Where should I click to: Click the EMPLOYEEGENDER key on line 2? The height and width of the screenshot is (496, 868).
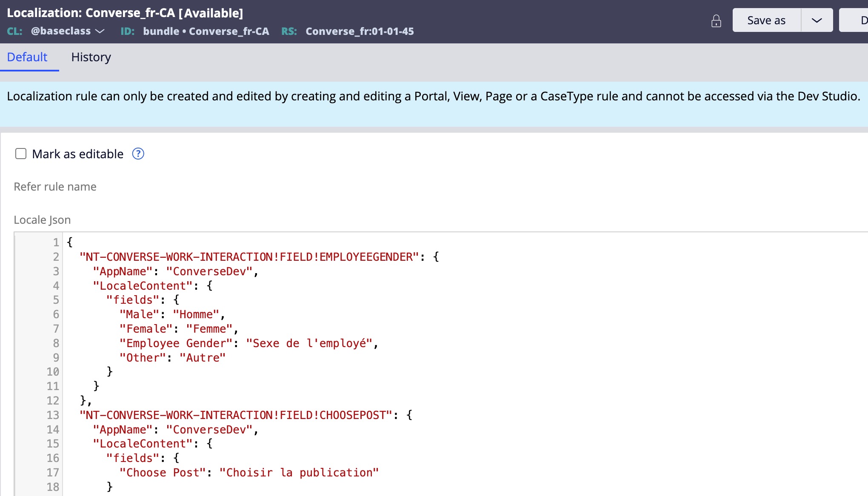click(x=366, y=257)
